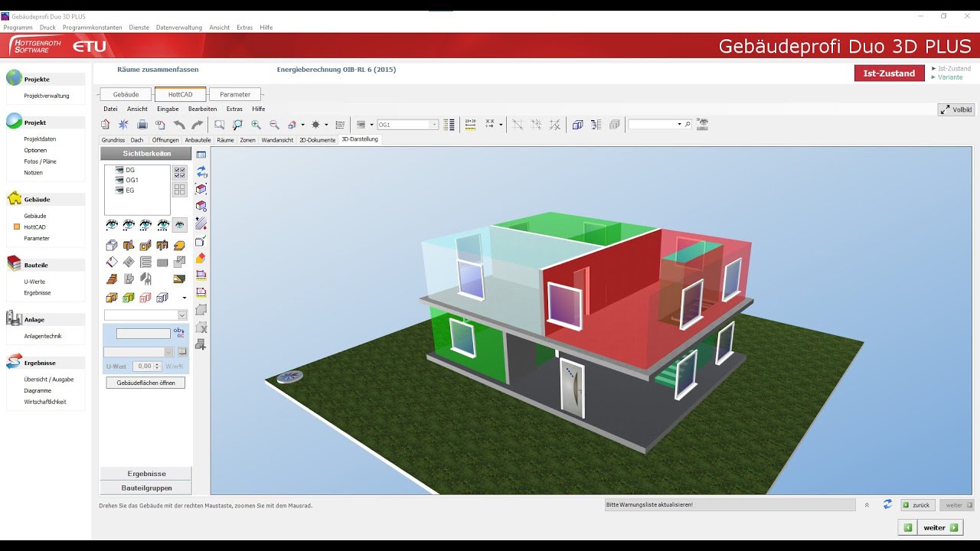Viewport: 980px width, 551px height.
Task: Click the blue star icon in toolbar
Action: (123, 125)
